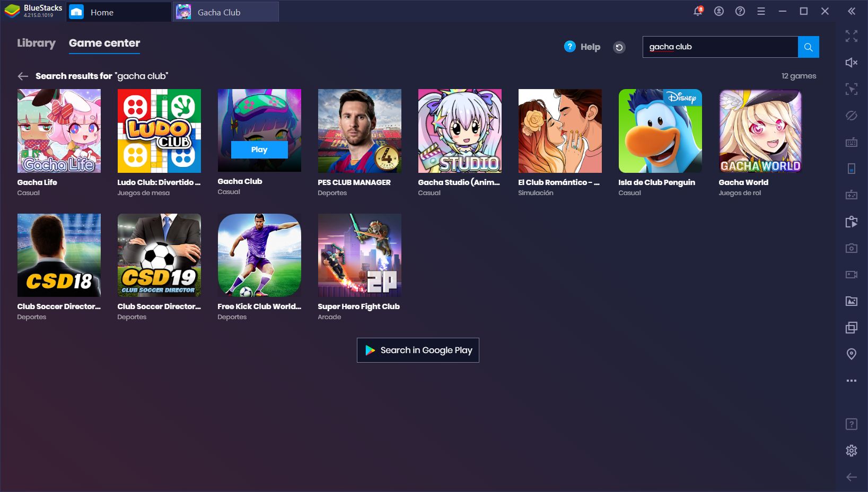Viewport: 868px width, 492px height.
Task: Go back with arrow beside Search results
Action: pyautogui.click(x=23, y=76)
